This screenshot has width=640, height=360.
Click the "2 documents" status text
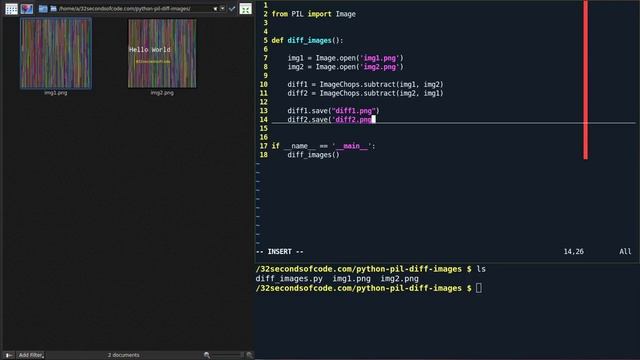(124, 355)
